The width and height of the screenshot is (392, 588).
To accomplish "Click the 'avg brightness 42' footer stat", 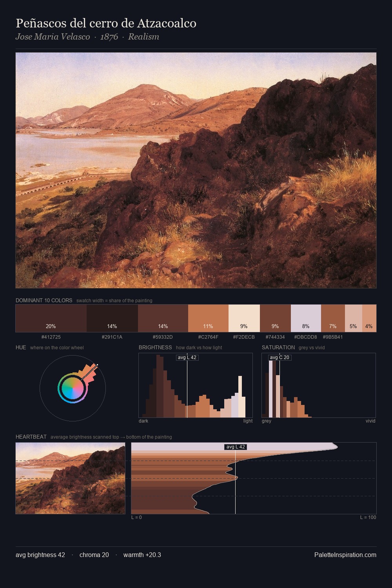I will 40,555.
